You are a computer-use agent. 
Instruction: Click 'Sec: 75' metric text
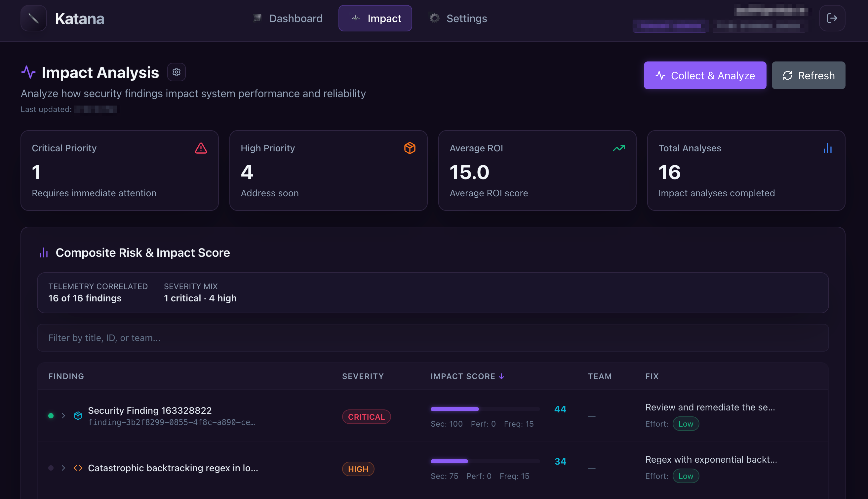[x=444, y=476]
